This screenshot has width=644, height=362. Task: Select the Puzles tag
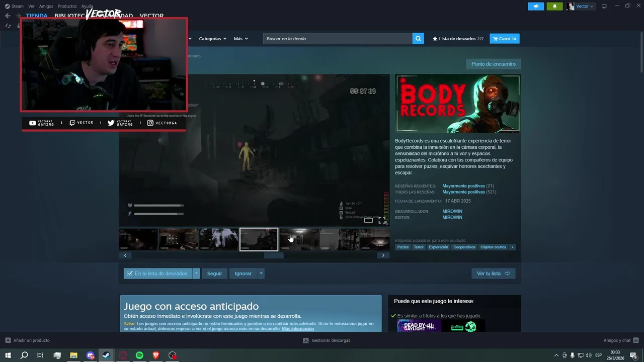tap(403, 247)
